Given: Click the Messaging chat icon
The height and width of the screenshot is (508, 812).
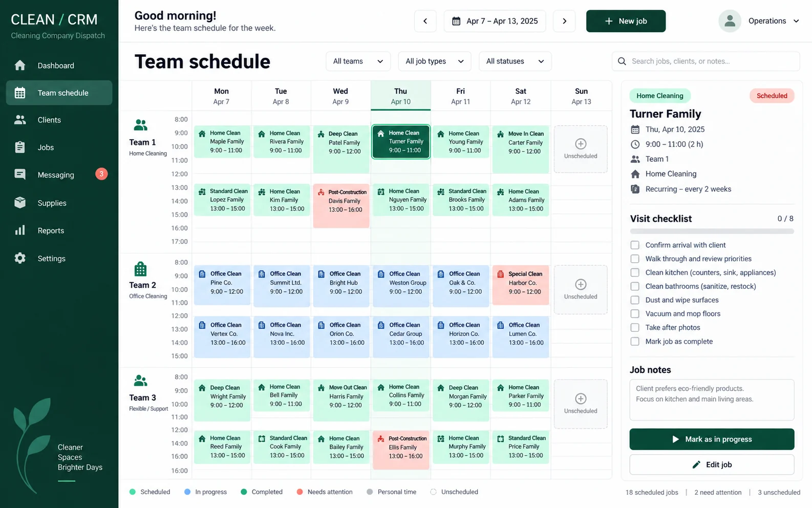Looking at the screenshot, I should (x=20, y=175).
